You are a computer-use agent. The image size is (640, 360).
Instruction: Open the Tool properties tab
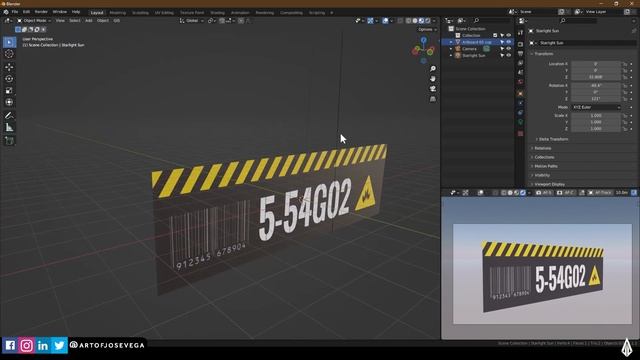click(x=520, y=33)
